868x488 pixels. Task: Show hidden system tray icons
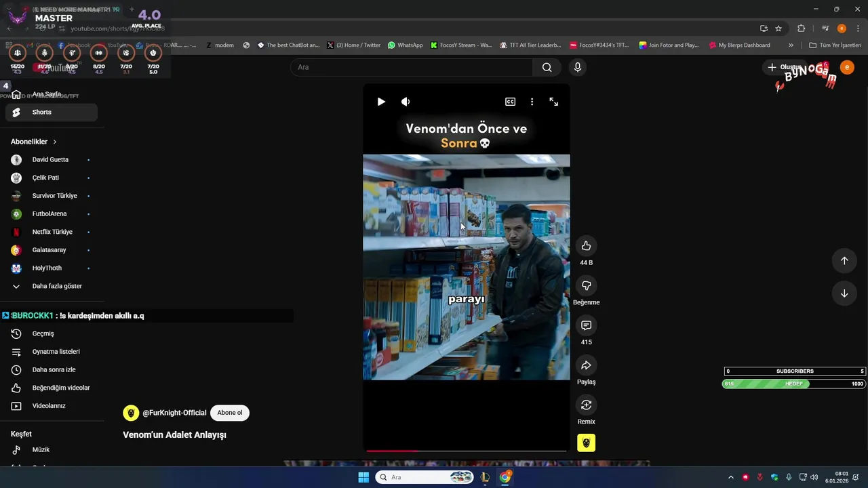point(731,477)
